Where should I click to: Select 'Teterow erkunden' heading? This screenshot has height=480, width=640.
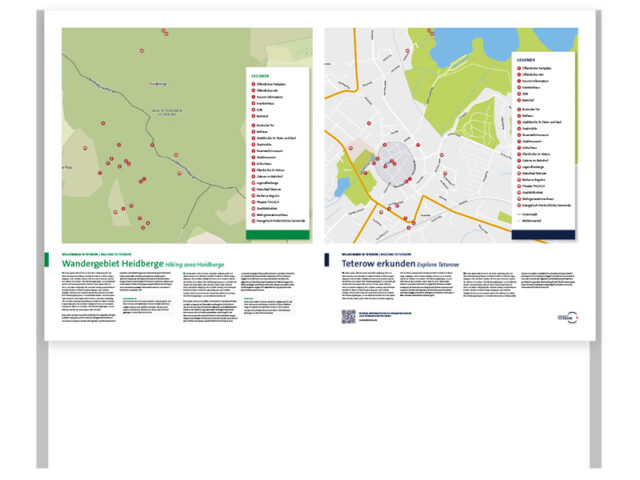tap(370, 262)
